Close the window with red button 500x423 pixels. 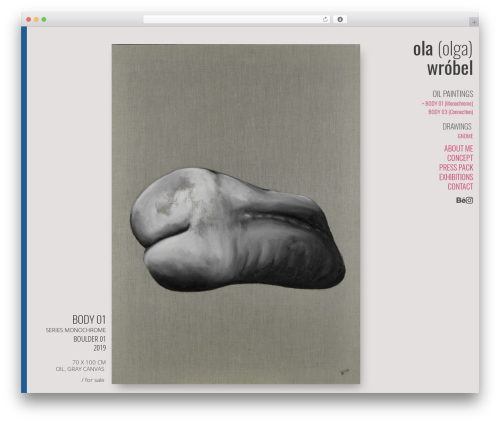(29, 20)
